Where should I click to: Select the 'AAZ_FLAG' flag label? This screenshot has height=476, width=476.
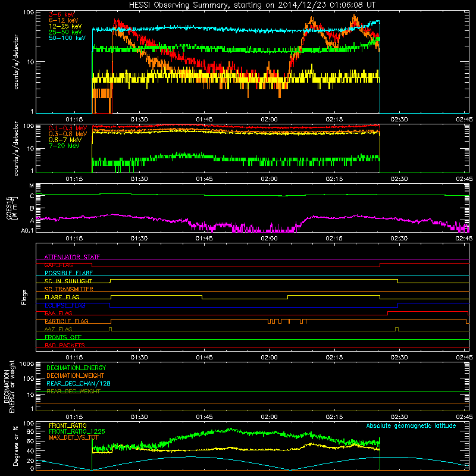(58, 329)
